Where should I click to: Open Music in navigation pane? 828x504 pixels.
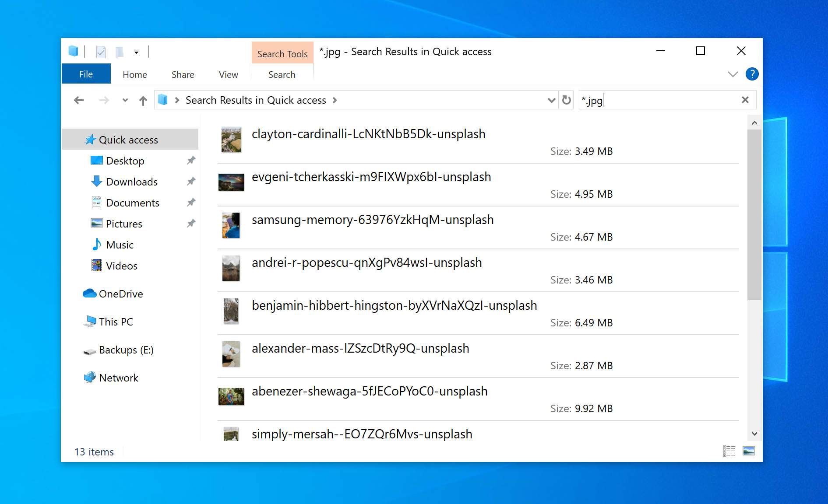click(120, 245)
